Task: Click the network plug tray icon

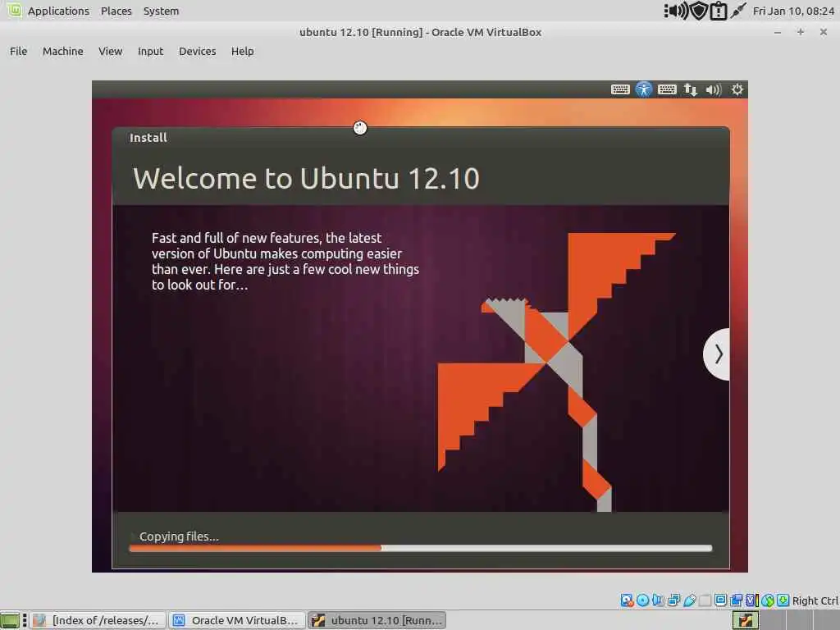Action: (x=737, y=11)
